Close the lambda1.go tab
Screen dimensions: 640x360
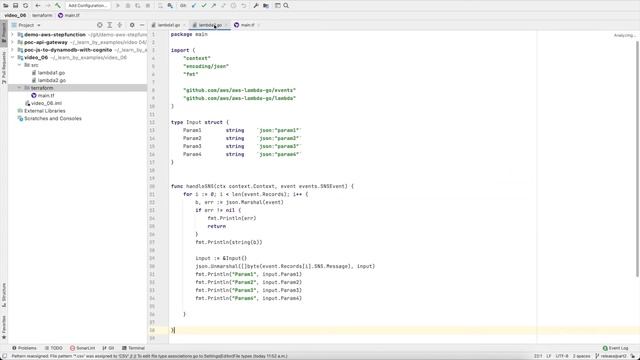[184, 25]
